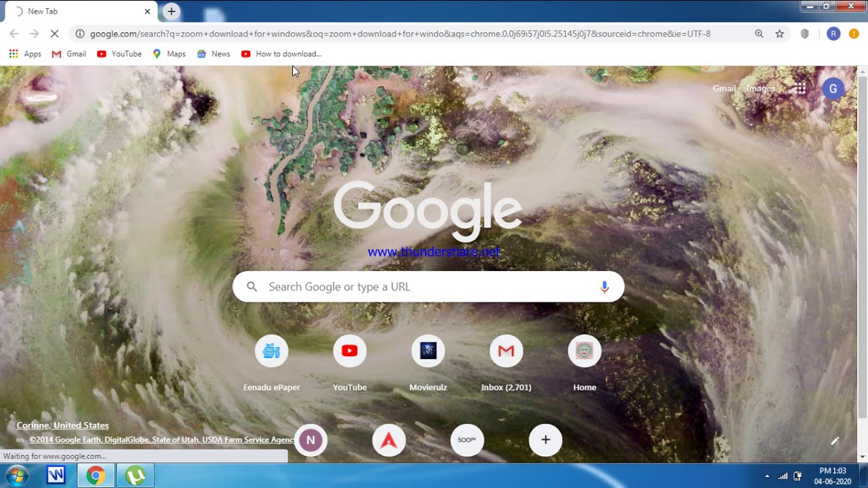Click the scrollbar down arrow
This screenshot has height=488, width=868.
pos(863,457)
